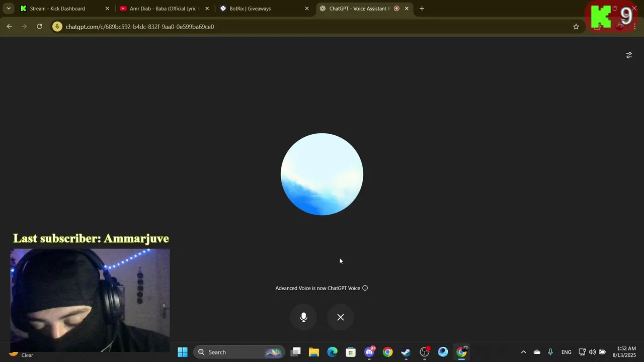
Task: Open File Explorer from taskbar
Action: point(314,352)
